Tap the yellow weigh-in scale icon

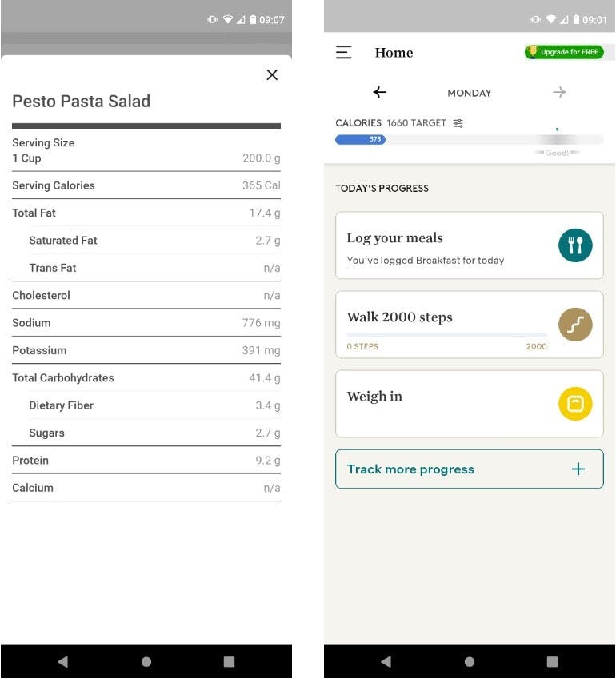[x=575, y=404]
